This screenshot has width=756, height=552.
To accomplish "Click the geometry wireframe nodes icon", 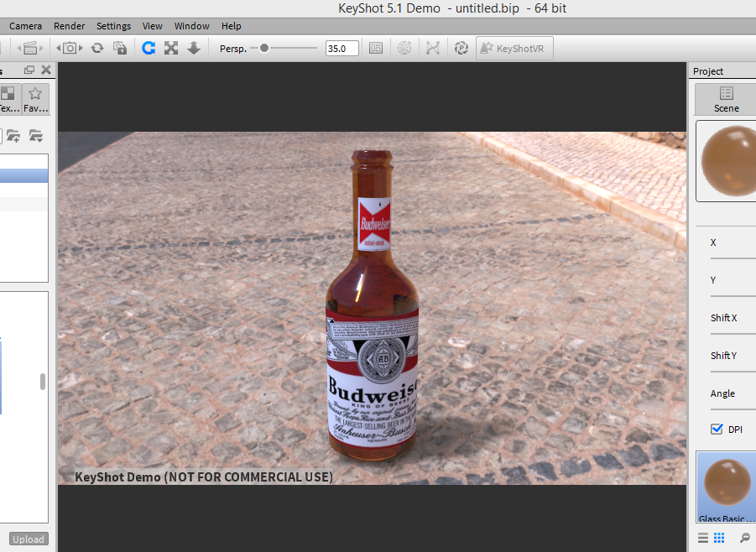I will 432,48.
